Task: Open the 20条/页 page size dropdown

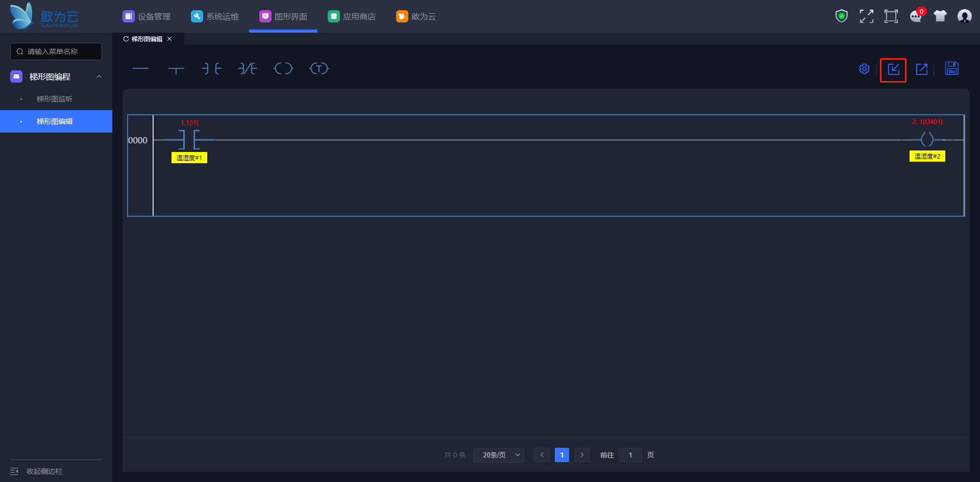Action: 499,455
